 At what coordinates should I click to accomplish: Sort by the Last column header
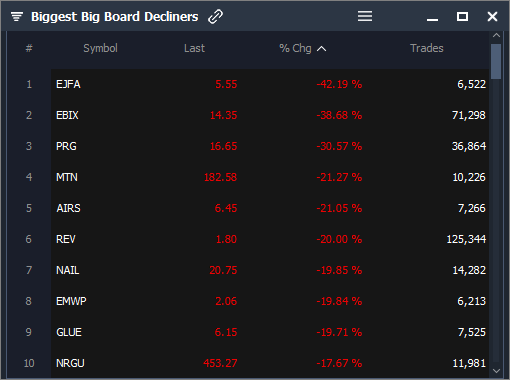tap(194, 48)
